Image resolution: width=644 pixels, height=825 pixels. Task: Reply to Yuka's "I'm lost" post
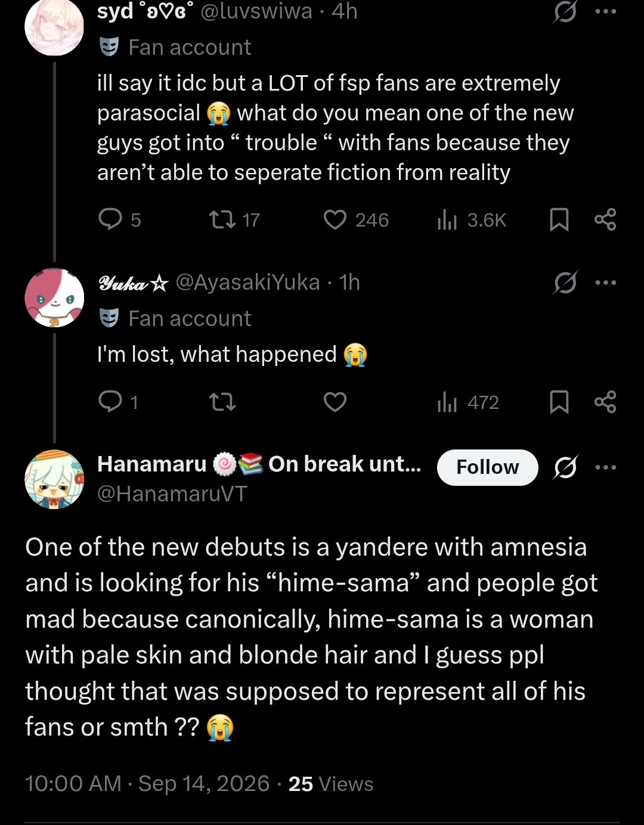click(x=118, y=402)
